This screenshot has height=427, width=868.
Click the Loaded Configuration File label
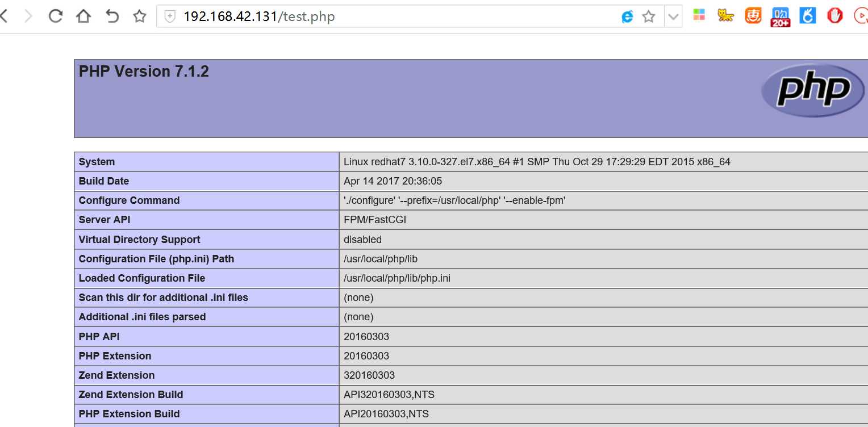[142, 278]
